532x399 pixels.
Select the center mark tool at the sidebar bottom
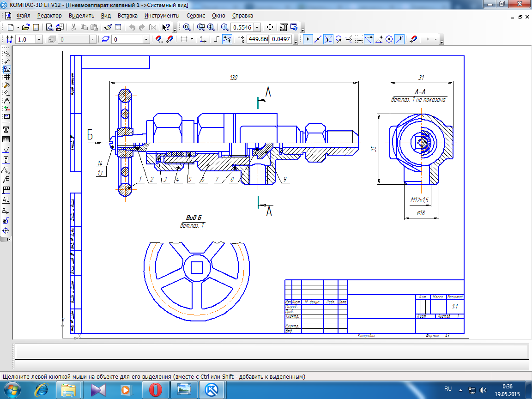(6, 231)
